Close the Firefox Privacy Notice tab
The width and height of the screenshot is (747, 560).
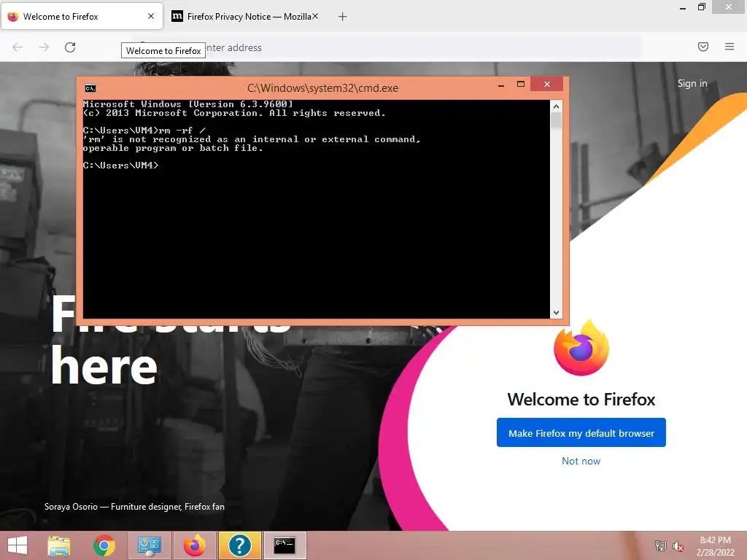tap(315, 16)
